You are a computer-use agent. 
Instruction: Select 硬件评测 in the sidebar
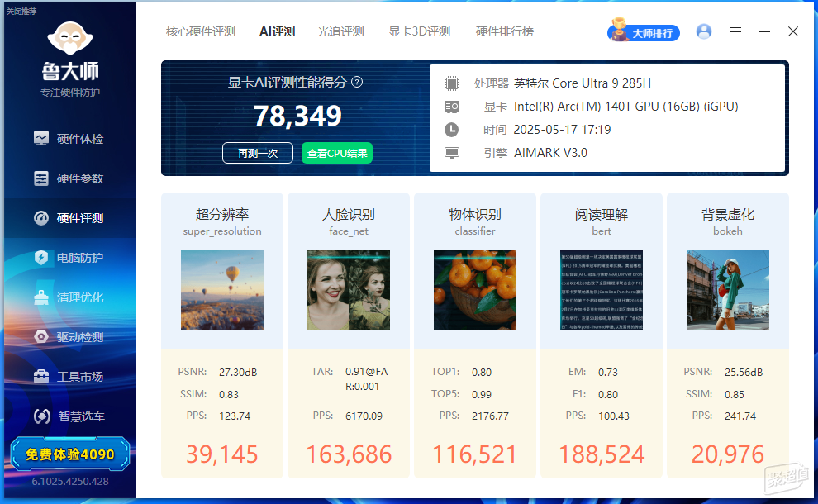click(69, 218)
